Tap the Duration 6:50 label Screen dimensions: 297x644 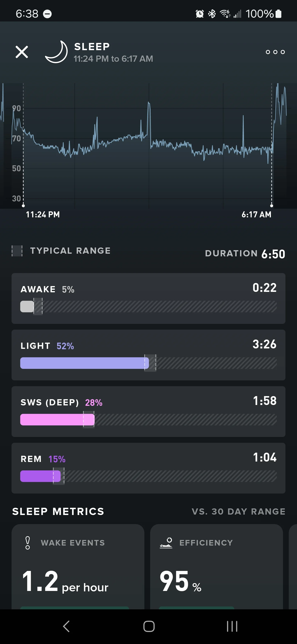[245, 254]
